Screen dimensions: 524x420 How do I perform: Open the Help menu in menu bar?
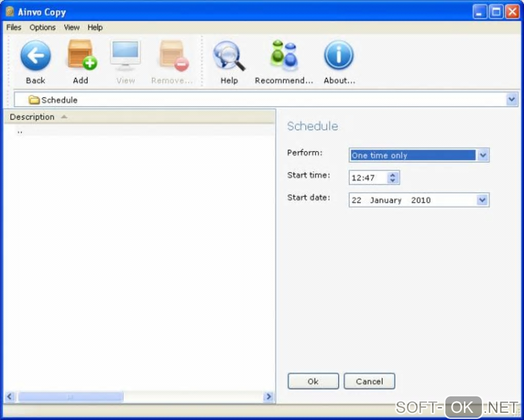[x=95, y=27]
